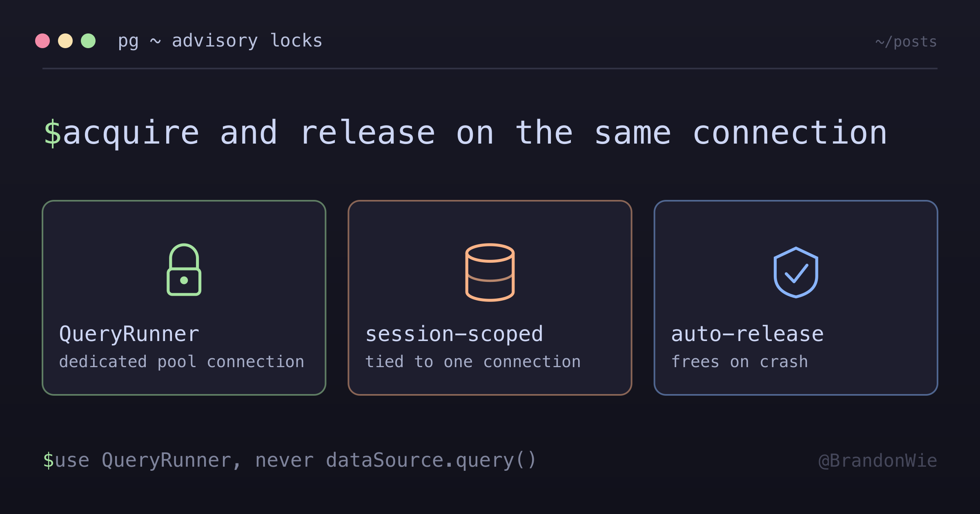
Task: Click the headline acquire and release text
Action: click(474, 133)
